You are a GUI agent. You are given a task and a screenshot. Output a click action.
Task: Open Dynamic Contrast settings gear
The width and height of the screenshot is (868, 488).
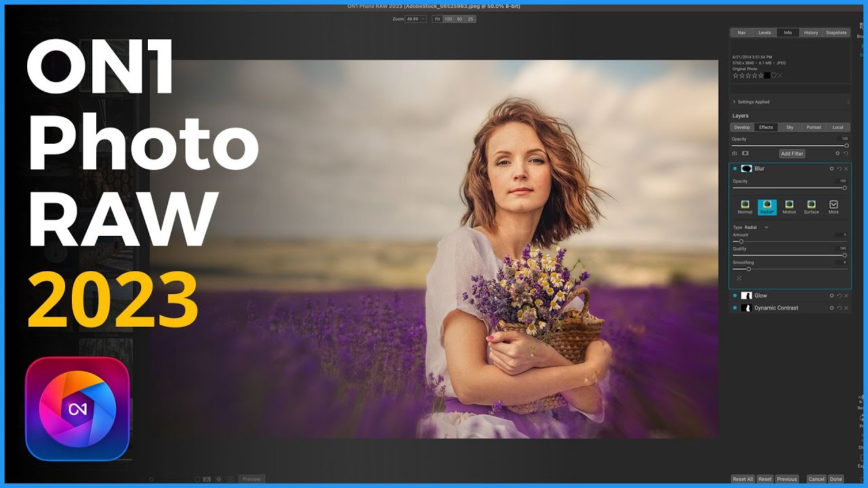832,308
